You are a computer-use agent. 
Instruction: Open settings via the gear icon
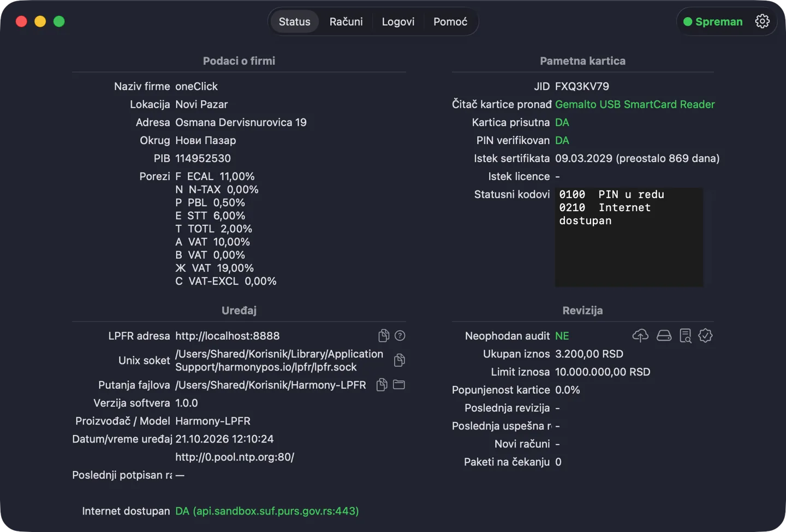(x=763, y=21)
